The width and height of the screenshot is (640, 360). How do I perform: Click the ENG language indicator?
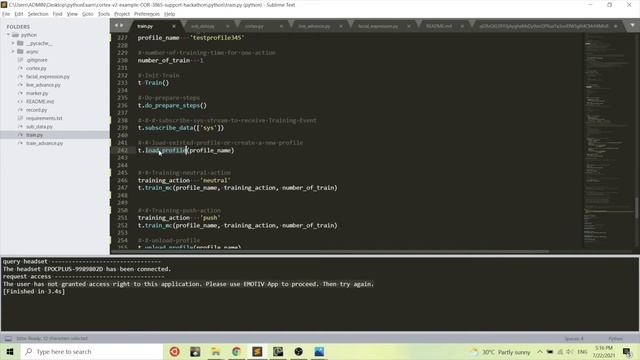(x=582, y=351)
